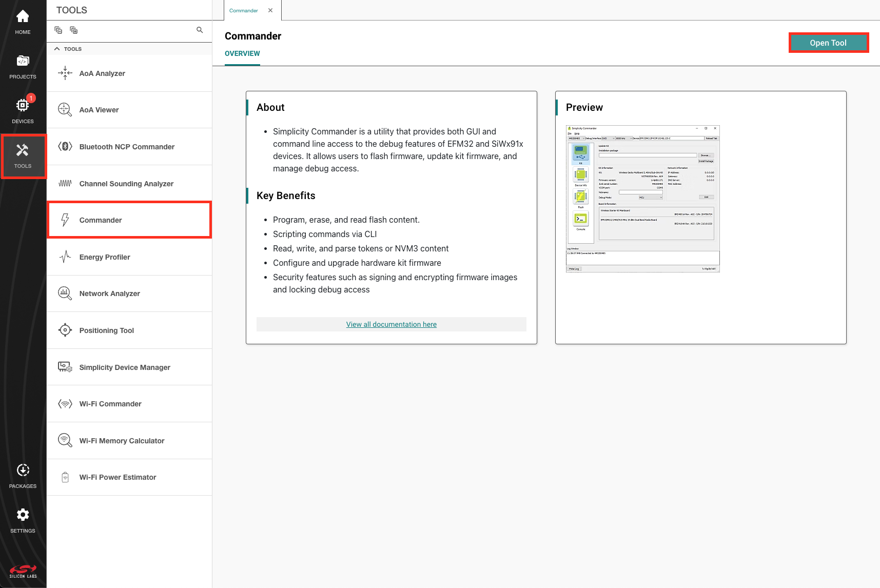Click the Open Tool button

point(828,43)
